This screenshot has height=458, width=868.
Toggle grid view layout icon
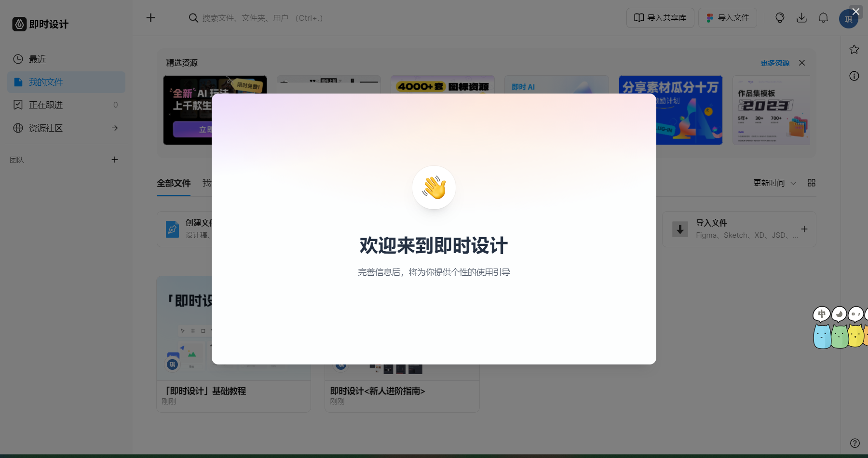pos(812,183)
